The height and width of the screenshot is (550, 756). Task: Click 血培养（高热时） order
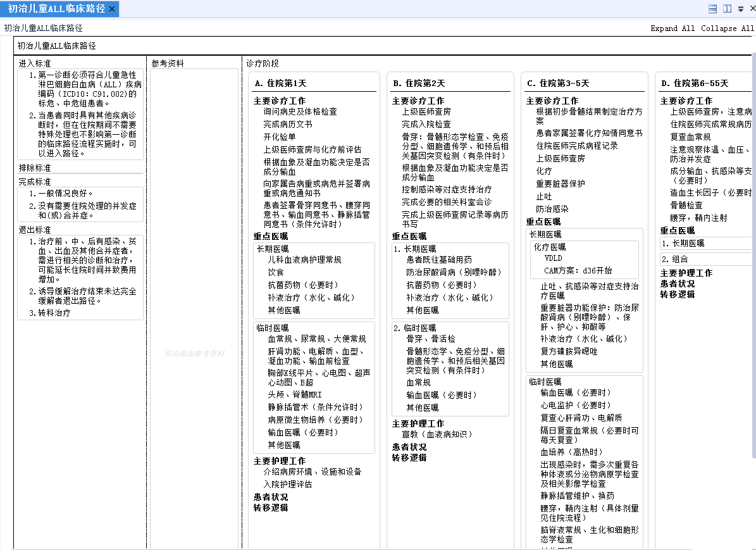click(572, 452)
